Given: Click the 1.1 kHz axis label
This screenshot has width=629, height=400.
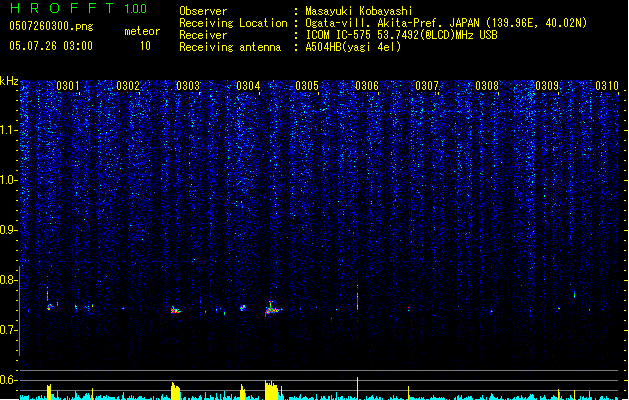Looking at the screenshot, I should pyautogui.click(x=9, y=130).
